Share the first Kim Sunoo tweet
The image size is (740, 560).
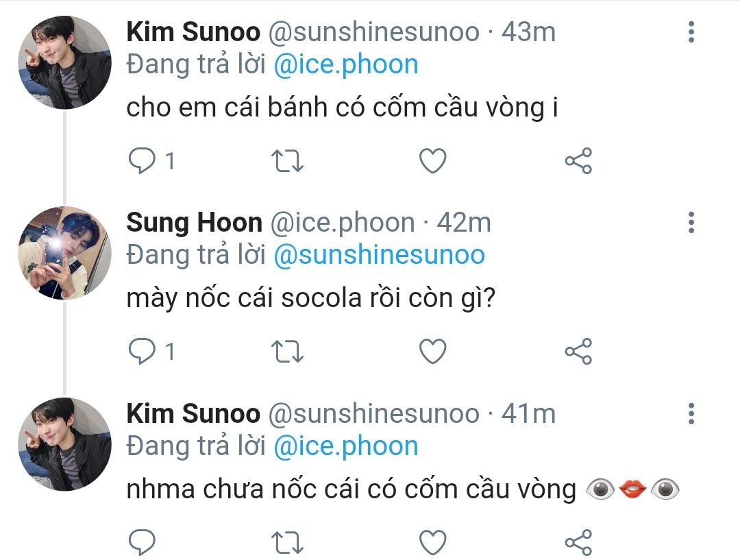pyautogui.click(x=578, y=161)
